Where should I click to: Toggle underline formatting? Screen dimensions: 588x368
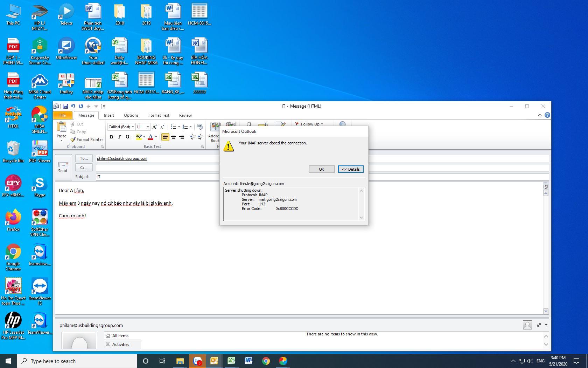click(x=127, y=137)
